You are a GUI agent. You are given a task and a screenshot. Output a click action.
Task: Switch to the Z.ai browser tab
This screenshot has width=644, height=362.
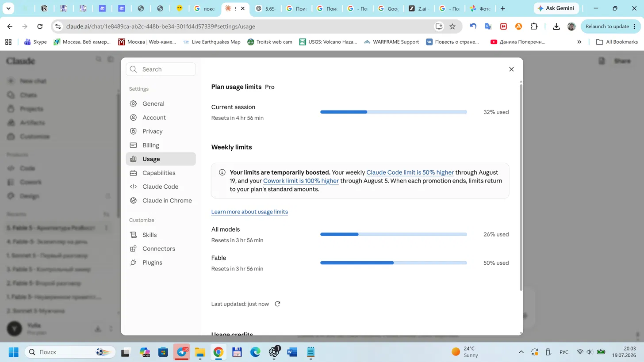[x=419, y=8]
